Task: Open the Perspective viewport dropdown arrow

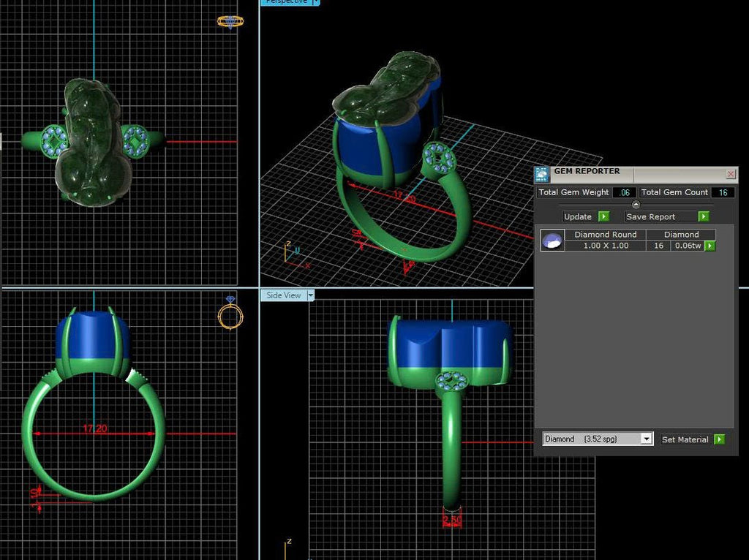Action: 316,2
